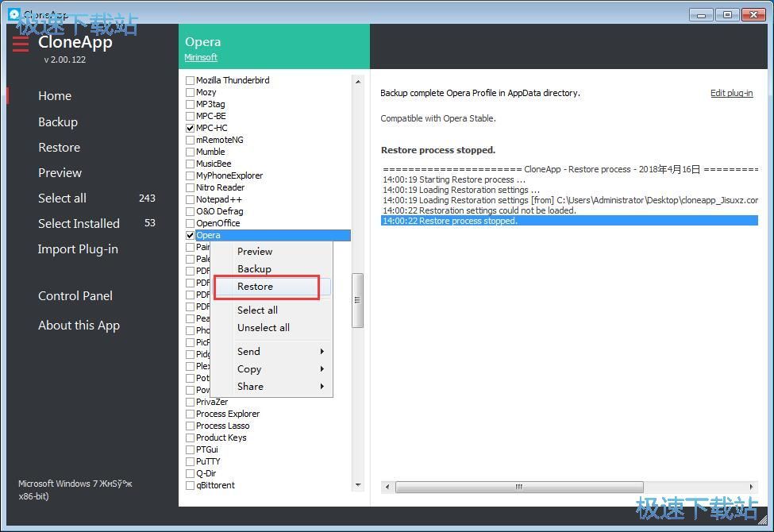Select the 'Starting Restore process' log line
The height and width of the screenshot is (532, 774).
click(453, 179)
